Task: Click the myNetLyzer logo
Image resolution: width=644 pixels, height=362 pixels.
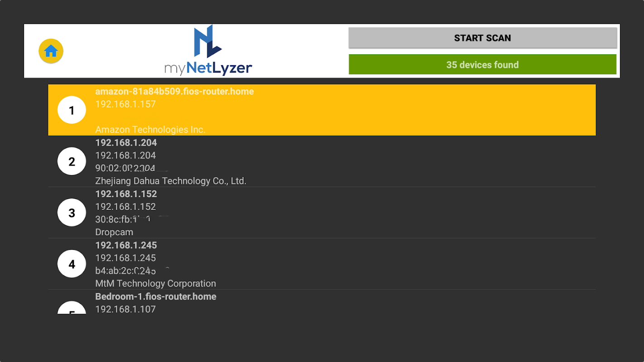Action: coord(208,51)
